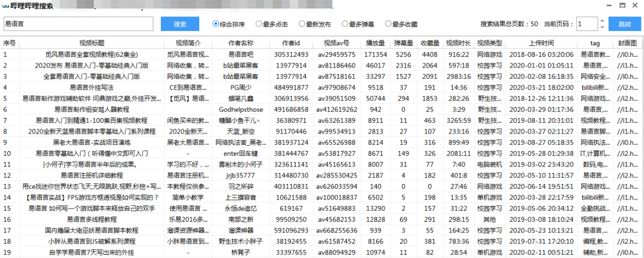
Task: Minimize the 哔哩哔哩搜索 window
Action: 609,5
